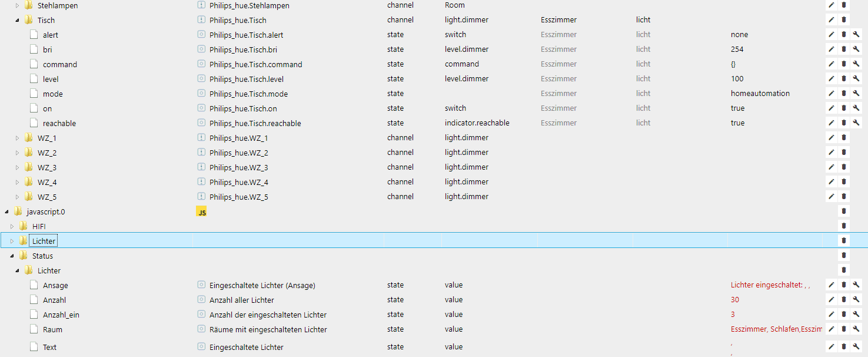Edit the Ansage state with the pencil icon
The height and width of the screenshot is (357, 868).
832,285
